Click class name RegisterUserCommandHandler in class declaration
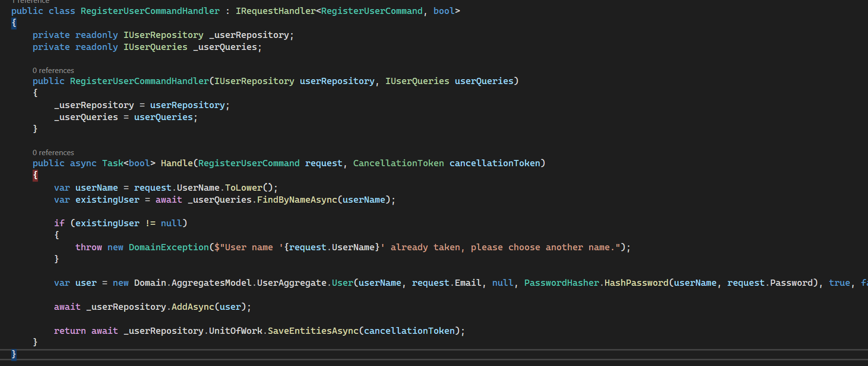Screen dimensions: 868x366 (x=150, y=11)
